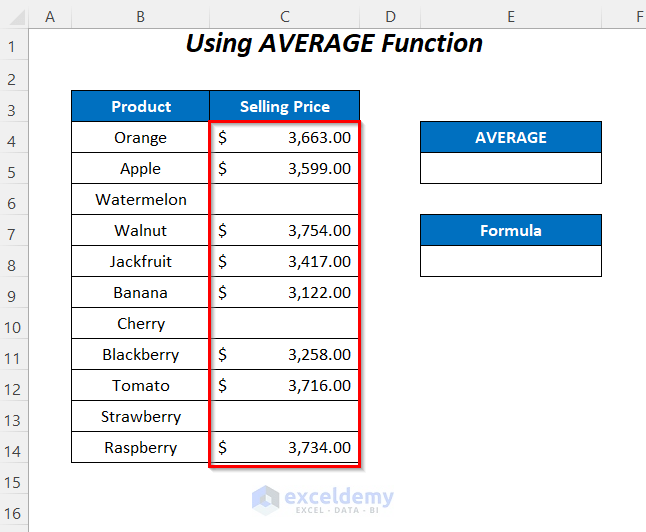Select row 10 header
The height and width of the screenshot is (532, 646).
tap(14, 324)
